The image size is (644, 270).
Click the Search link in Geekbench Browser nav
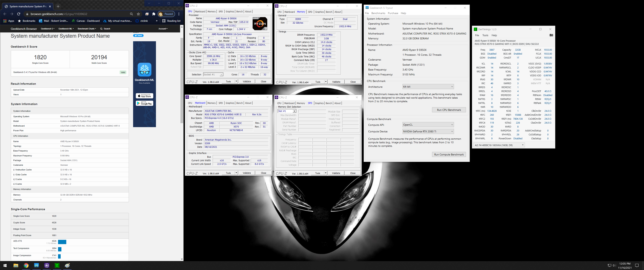pyautogui.click(x=105, y=29)
